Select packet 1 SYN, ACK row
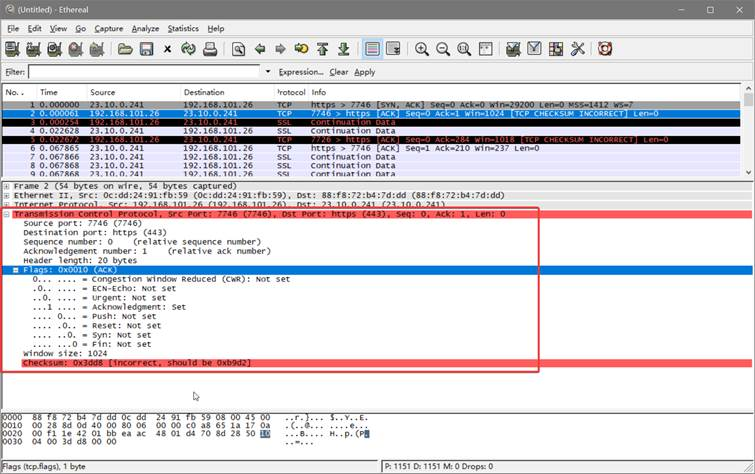Screen dimensions: 755x474 371,105
